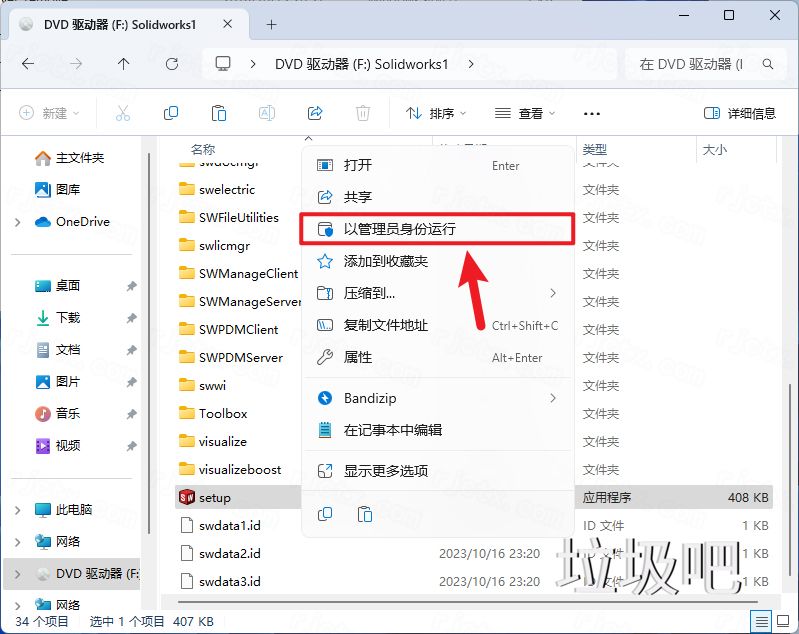The height and width of the screenshot is (634, 799).
Task: Expand the 此电脑 tree node
Action: pyautogui.click(x=18, y=510)
